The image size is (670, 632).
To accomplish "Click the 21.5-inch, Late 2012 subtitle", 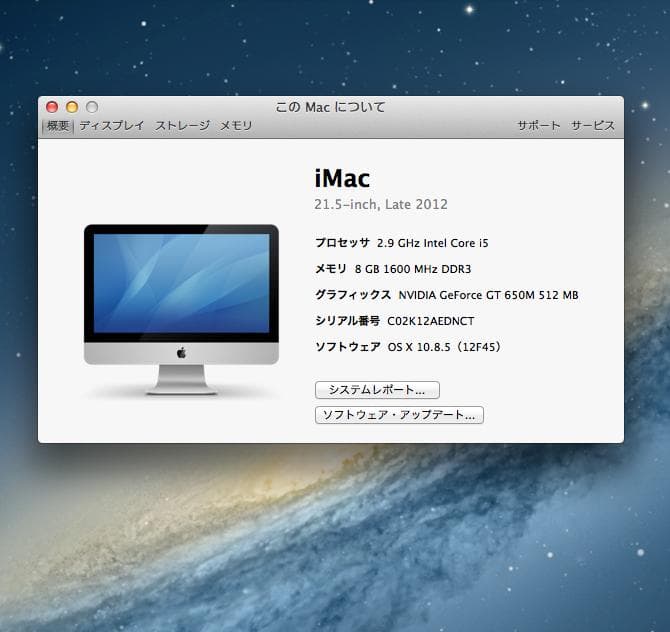I will (x=381, y=204).
